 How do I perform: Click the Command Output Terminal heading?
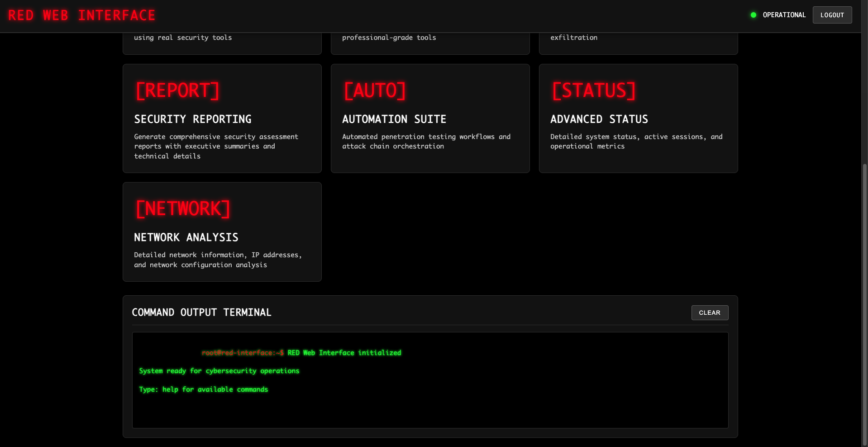[x=201, y=312]
